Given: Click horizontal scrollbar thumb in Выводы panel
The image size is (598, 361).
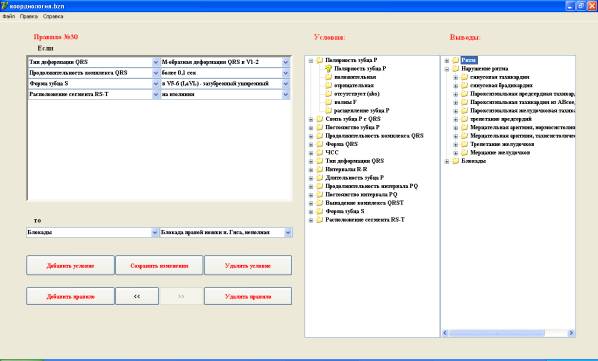Looking at the screenshot, I should [x=497, y=333].
